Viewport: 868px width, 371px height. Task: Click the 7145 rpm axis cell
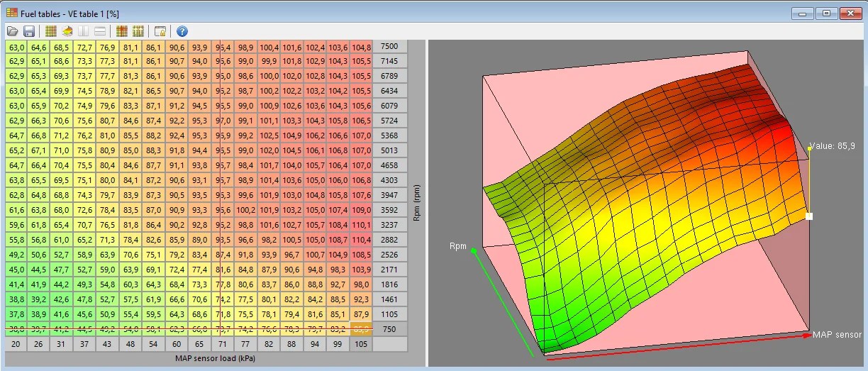pos(390,62)
